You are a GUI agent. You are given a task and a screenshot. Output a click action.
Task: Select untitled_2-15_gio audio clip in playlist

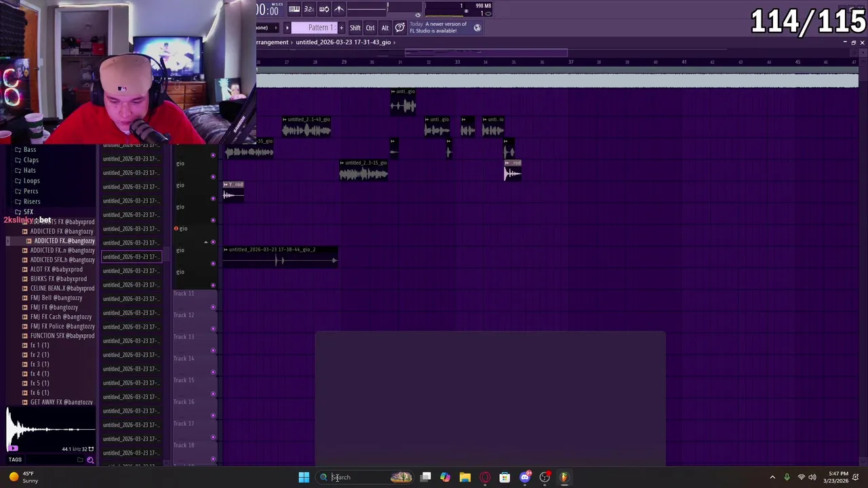tap(363, 170)
